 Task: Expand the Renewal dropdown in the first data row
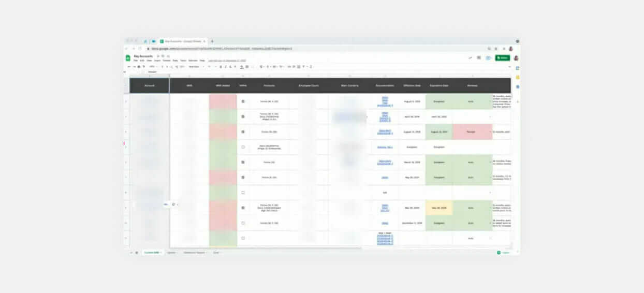[x=490, y=101]
